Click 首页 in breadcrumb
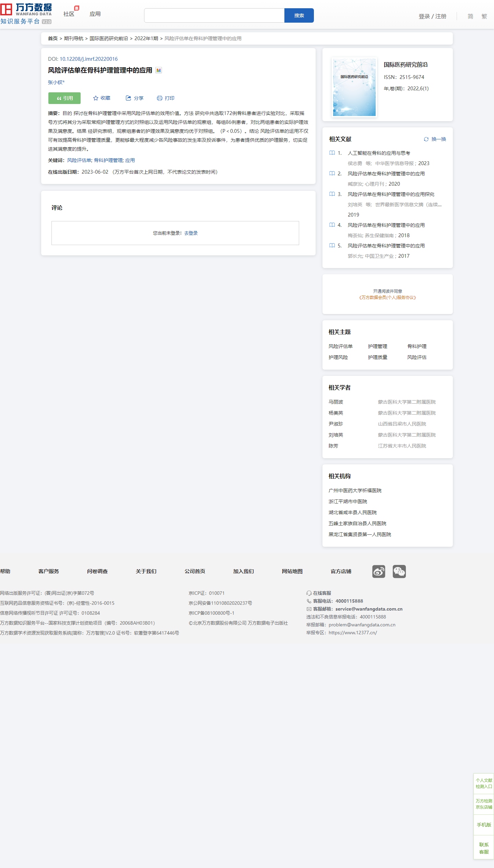 click(53, 38)
